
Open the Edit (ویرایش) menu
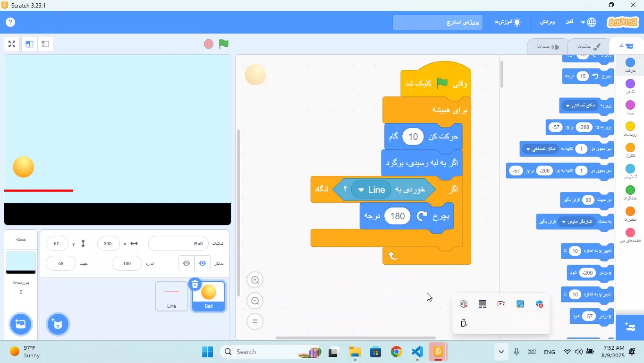tap(548, 22)
